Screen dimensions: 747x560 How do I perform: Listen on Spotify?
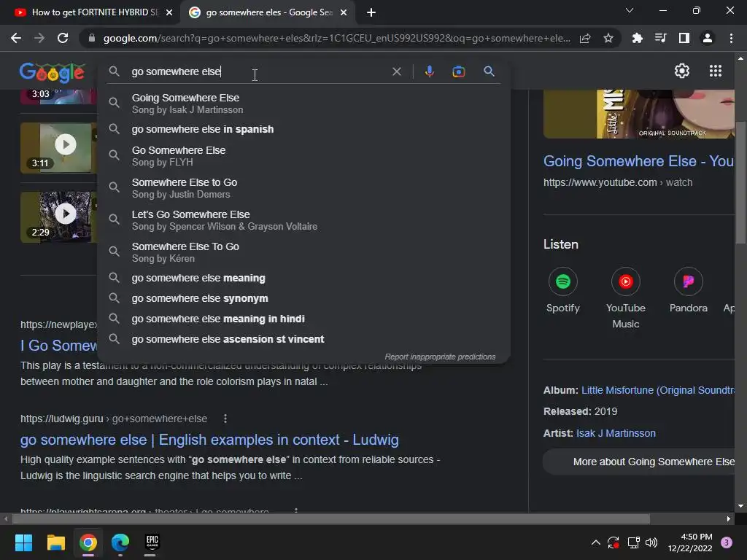pyautogui.click(x=563, y=290)
